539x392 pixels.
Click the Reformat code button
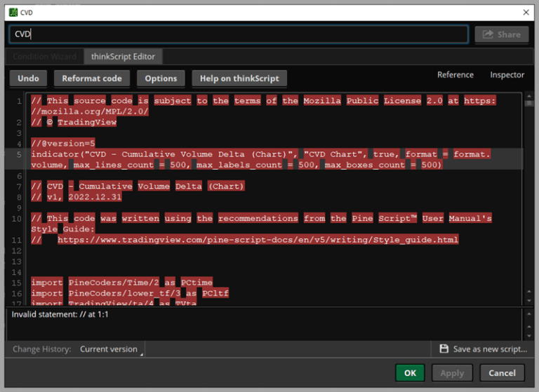(x=92, y=79)
